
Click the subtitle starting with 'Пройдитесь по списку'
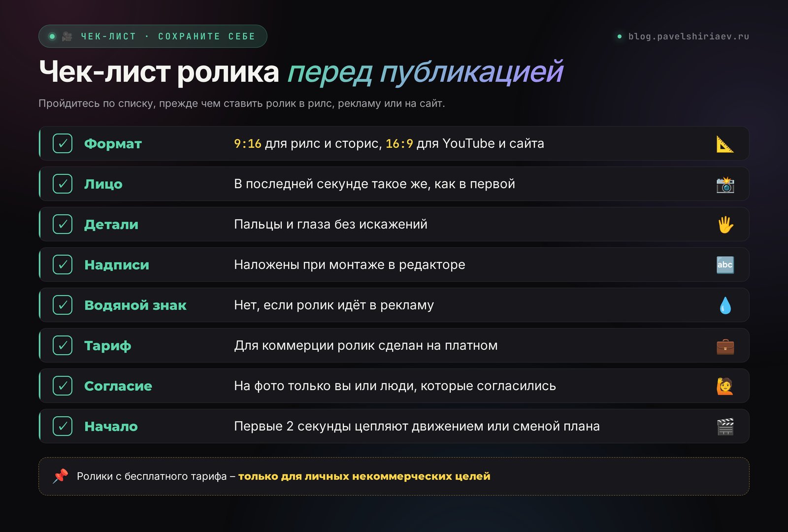click(242, 103)
